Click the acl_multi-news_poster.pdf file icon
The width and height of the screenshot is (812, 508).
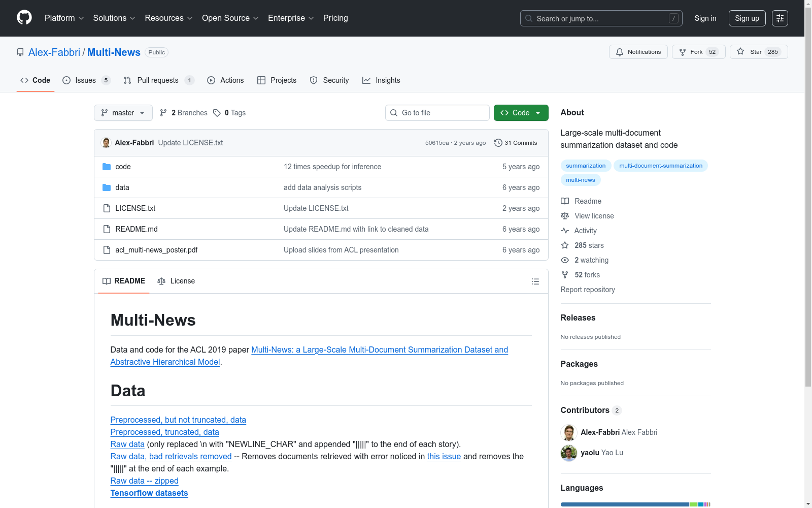(x=107, y=250)
